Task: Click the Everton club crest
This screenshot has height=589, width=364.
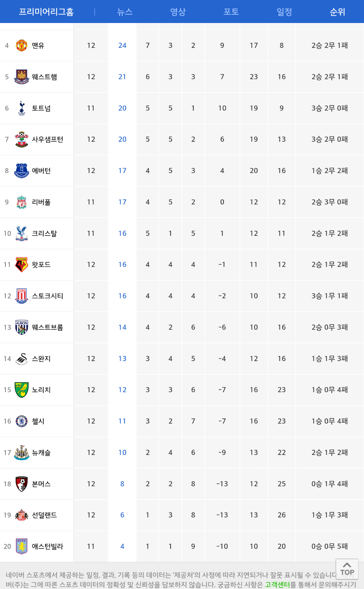Action: (21, 171)
